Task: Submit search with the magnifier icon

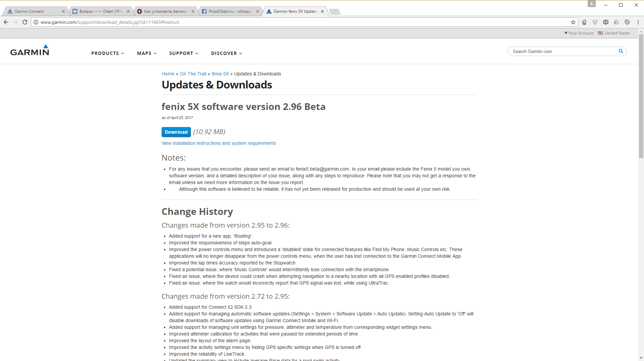Action: pos(621,51)
